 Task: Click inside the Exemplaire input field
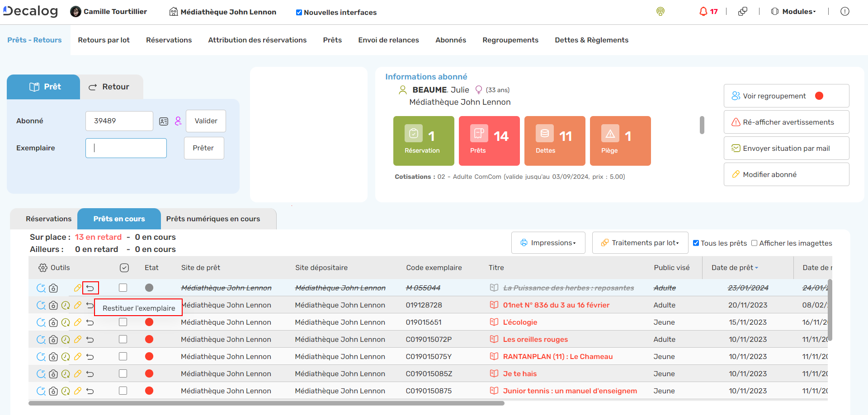click(x=126, y=148)
